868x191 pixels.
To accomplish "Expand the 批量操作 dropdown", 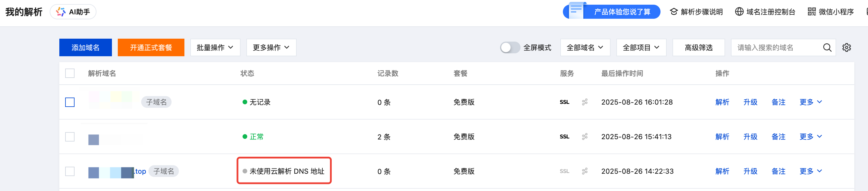I will [x=215, y=47].
